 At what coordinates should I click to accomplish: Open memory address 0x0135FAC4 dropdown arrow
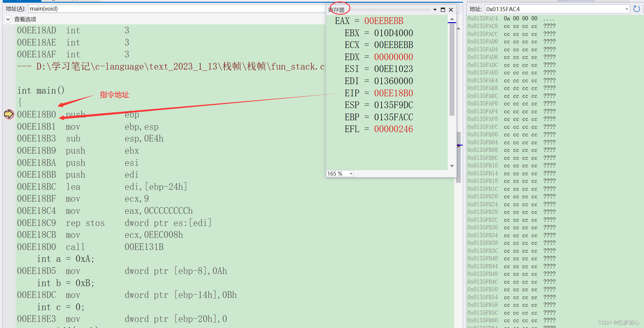point(627,9)
